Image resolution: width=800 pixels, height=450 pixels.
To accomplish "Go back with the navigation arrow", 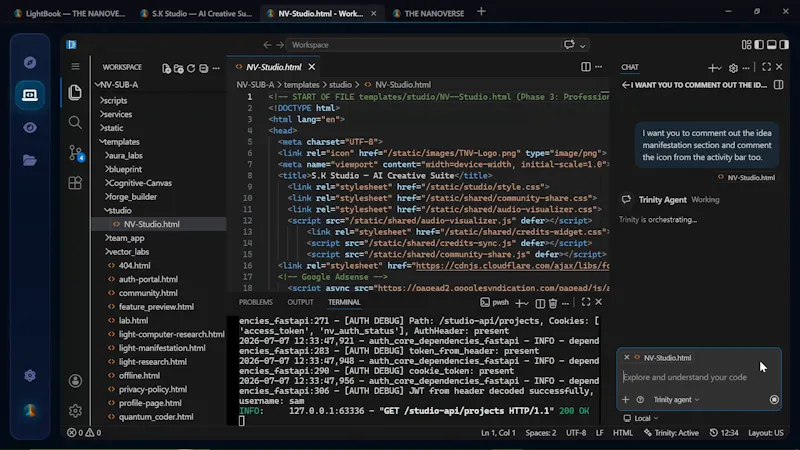I will pos(267,45).
